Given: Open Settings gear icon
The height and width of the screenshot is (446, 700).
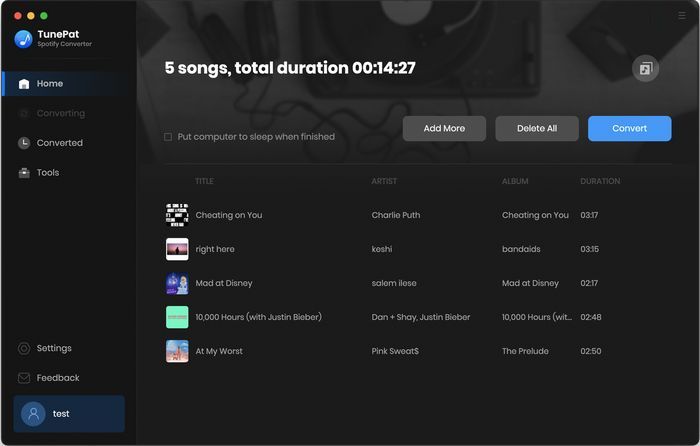Looking at the screenshot, I should (24, 348).
